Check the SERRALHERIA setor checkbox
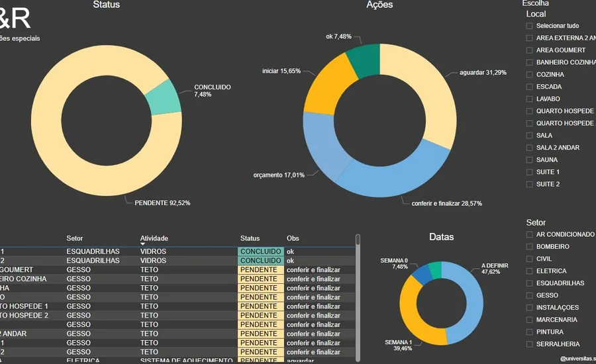 (529, 344)
